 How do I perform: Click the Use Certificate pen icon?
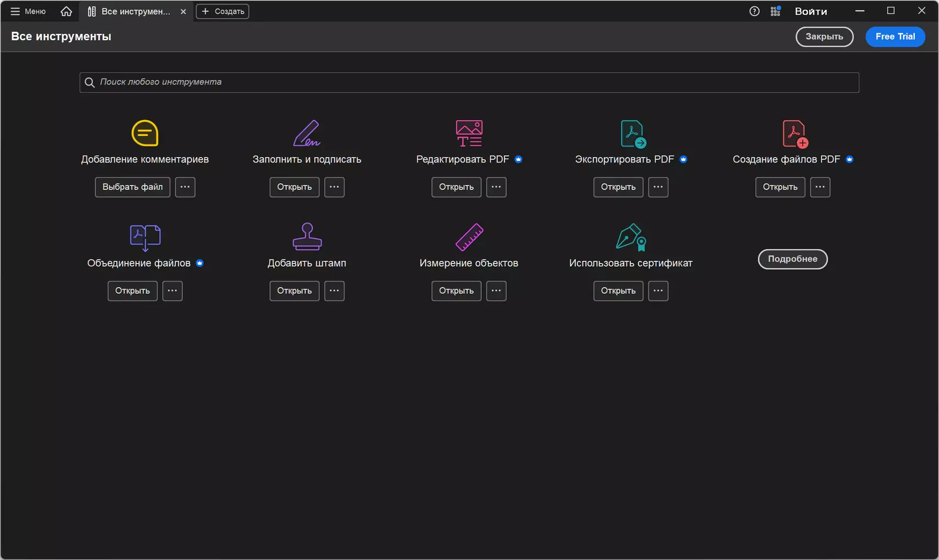coord(631,237)
